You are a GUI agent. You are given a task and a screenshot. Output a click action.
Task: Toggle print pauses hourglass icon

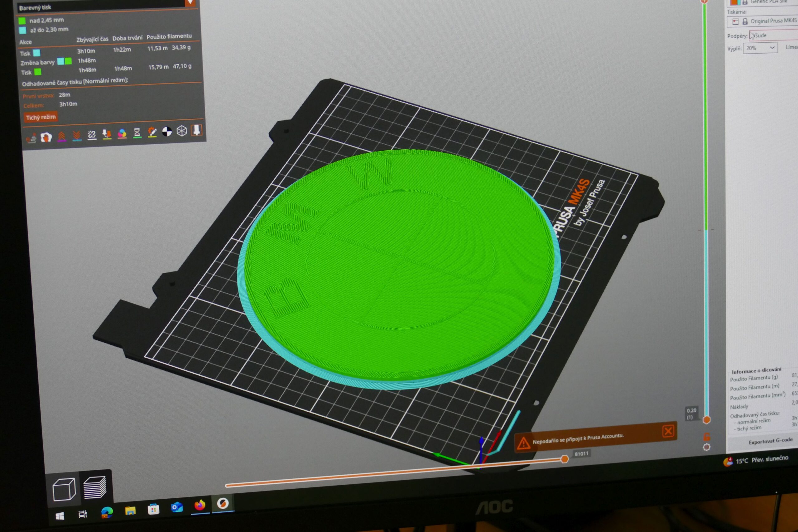pos(137,133)
